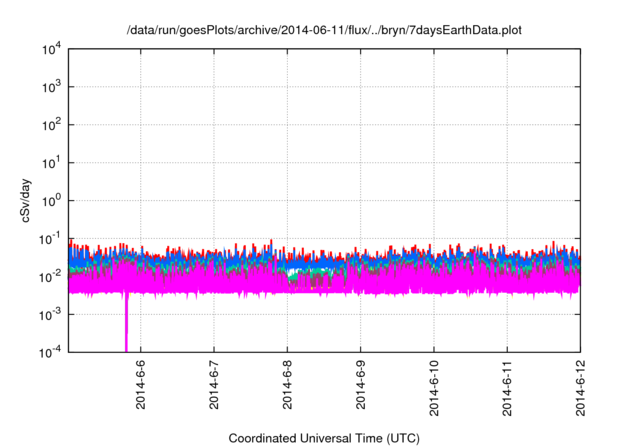This screenshot has height=448, width=640.
Task: Click the 10^4 y-axis tick label
Action: pyautogui.click(x=51, y=49)
